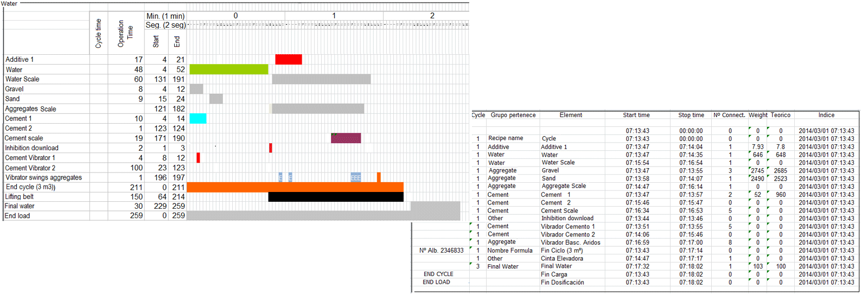The height and width of the screenshot is (301, 868).
Task: Select the stop time 07:17:17 cell
Action: coord(691,259)
